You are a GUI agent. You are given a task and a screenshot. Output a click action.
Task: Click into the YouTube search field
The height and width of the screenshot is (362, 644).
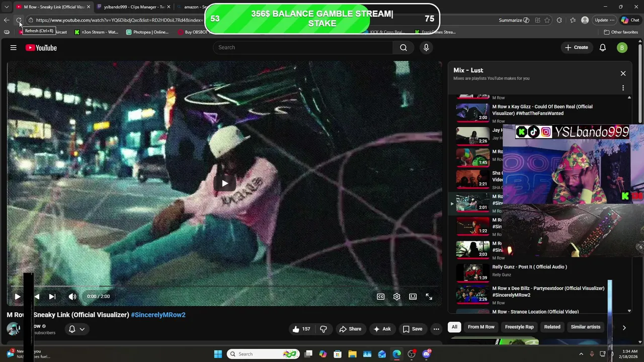coord(302,47)
